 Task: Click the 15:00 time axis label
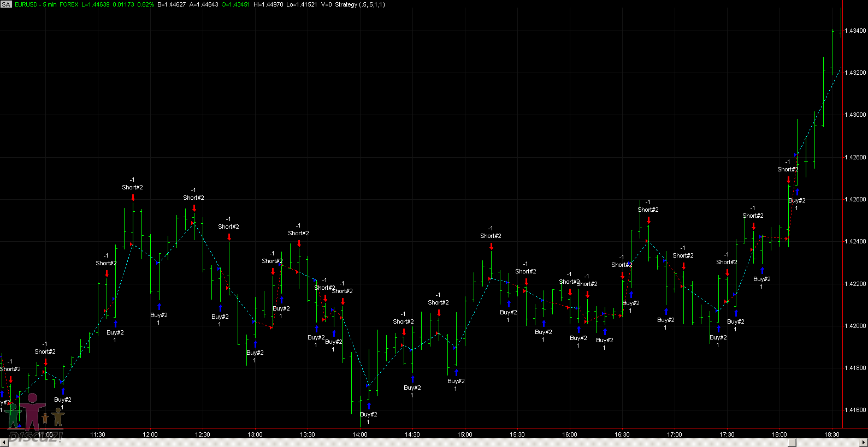tap(465, 434)
